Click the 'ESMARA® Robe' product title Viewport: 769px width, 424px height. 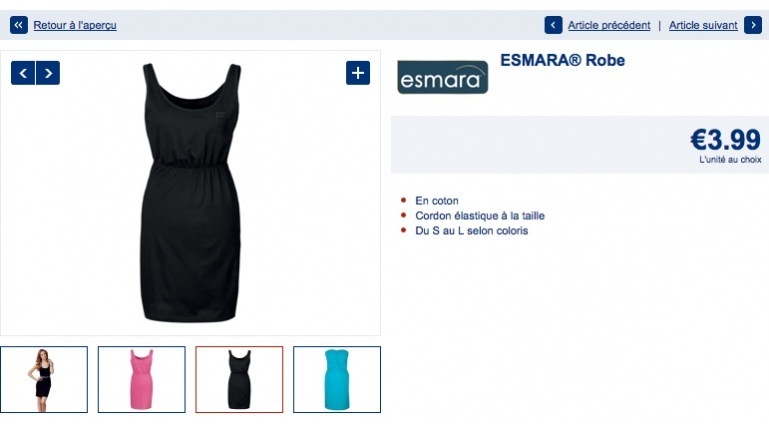click(563, 60)
